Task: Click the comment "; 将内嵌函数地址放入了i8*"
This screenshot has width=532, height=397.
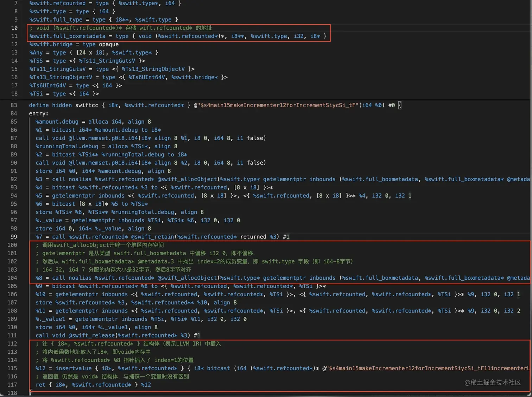Action: (93, 352)
